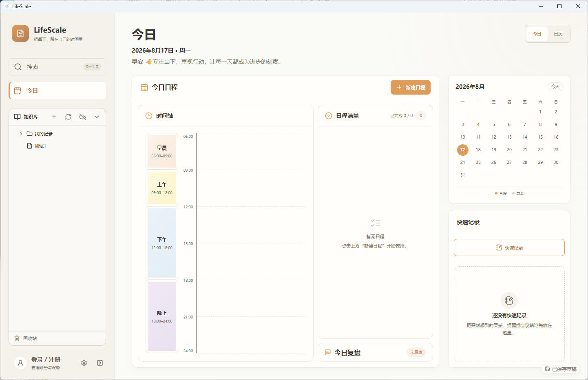Click the 日程 legend dot label
The image size is (588, 380).
pyautogui.click(x=501, y=194)
